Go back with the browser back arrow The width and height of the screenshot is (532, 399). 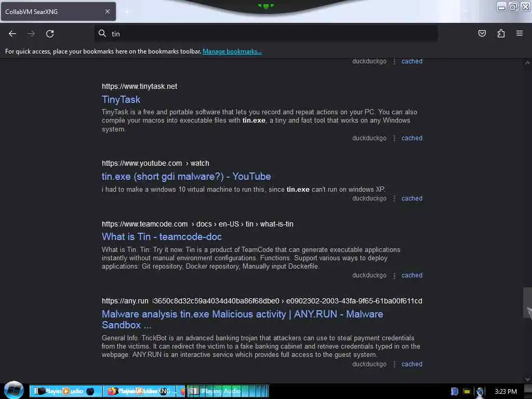tap(12, 34)
